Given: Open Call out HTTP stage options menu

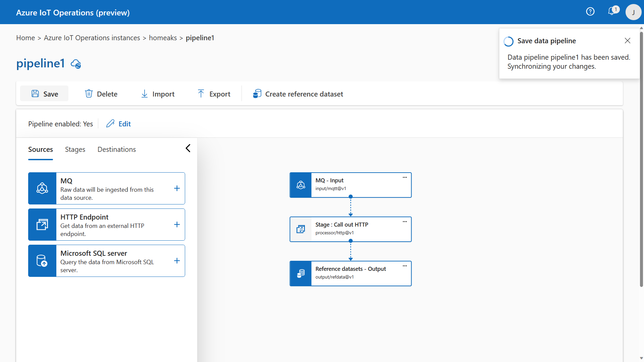Looking at the screenshot, I should [x=405, y=222].
